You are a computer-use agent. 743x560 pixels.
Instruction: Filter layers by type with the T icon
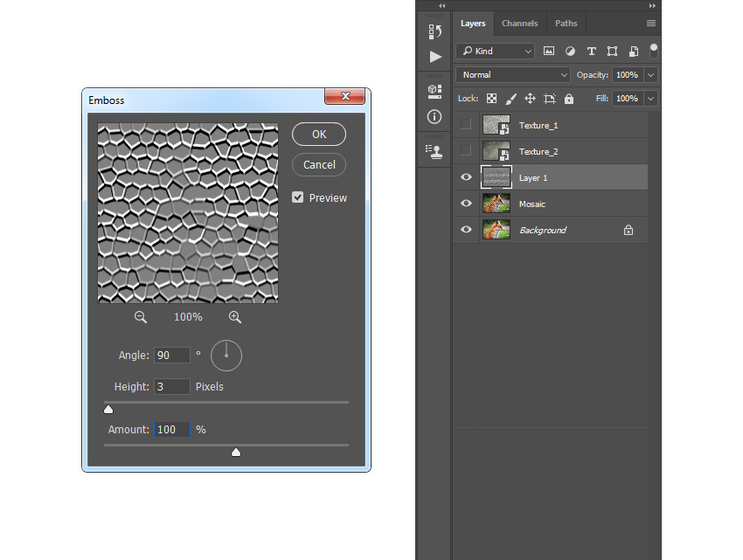(592, 51)
